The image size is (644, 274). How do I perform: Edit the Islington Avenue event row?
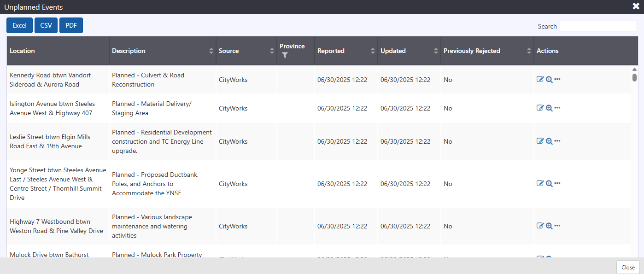540,108
